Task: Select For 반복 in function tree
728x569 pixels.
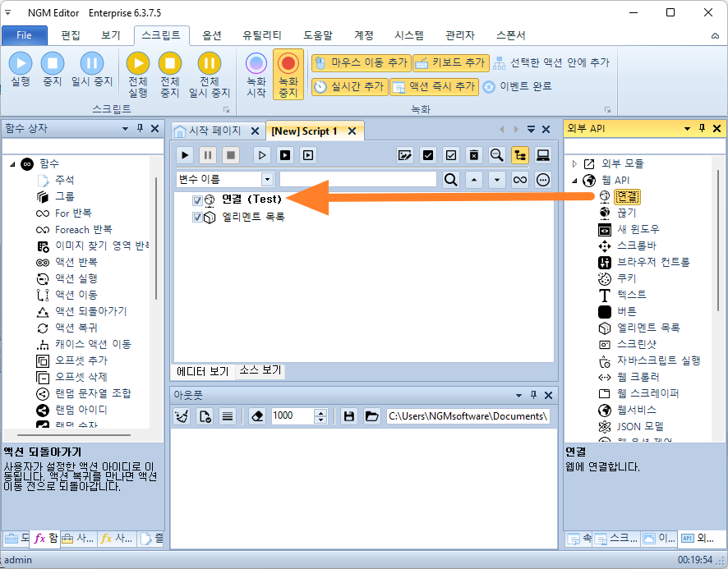Action: (x=73, y=213)
